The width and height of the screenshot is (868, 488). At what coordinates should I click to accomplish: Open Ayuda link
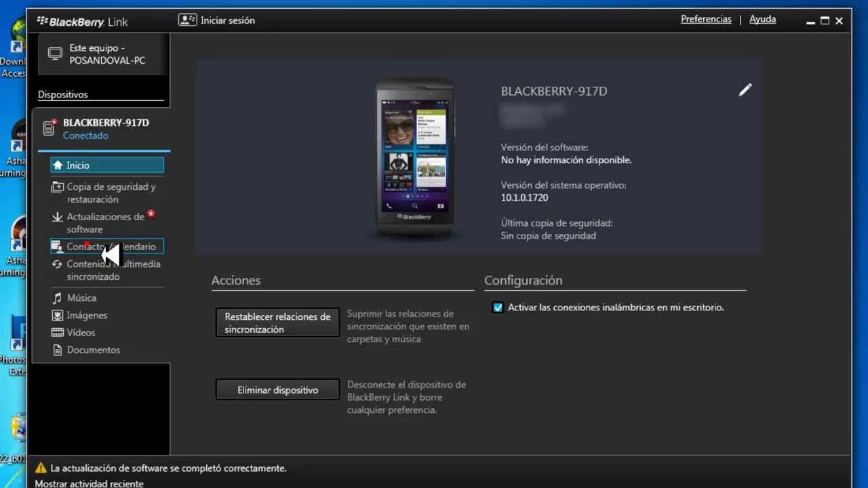click(x=762, y=19)
